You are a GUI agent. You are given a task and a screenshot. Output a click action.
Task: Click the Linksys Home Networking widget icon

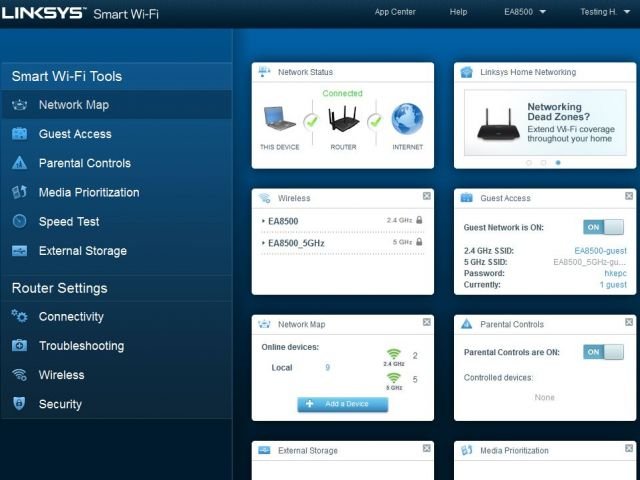467,72
